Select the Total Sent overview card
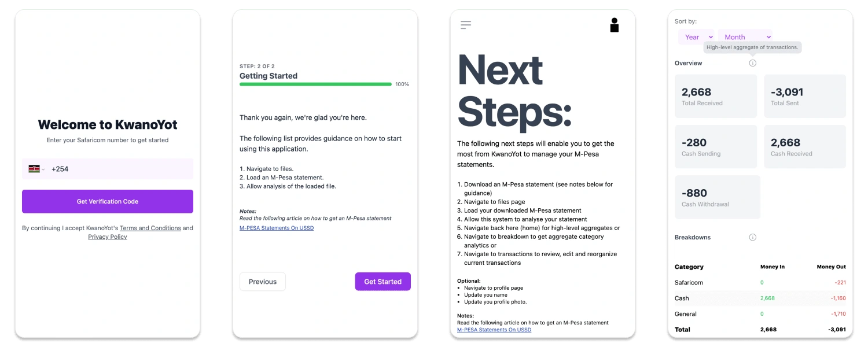Screen dimensions: 868x347 tap(804, 96)
